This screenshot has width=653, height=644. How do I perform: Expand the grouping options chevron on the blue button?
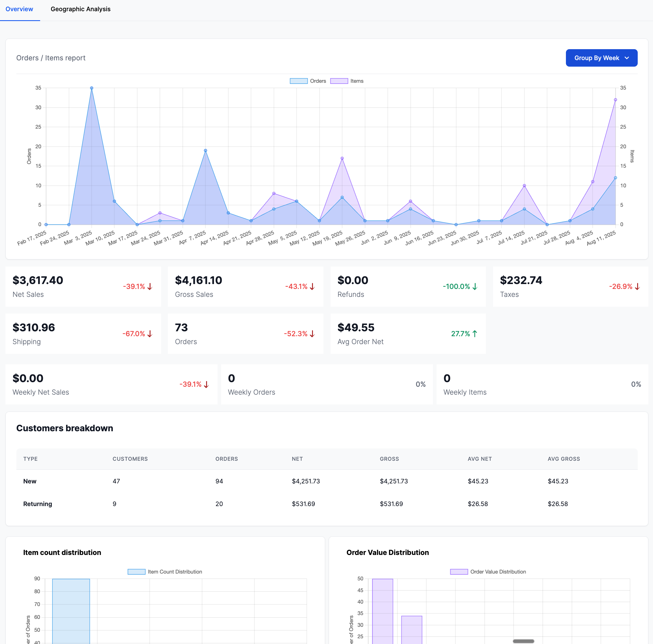click(x=627, y=58)
